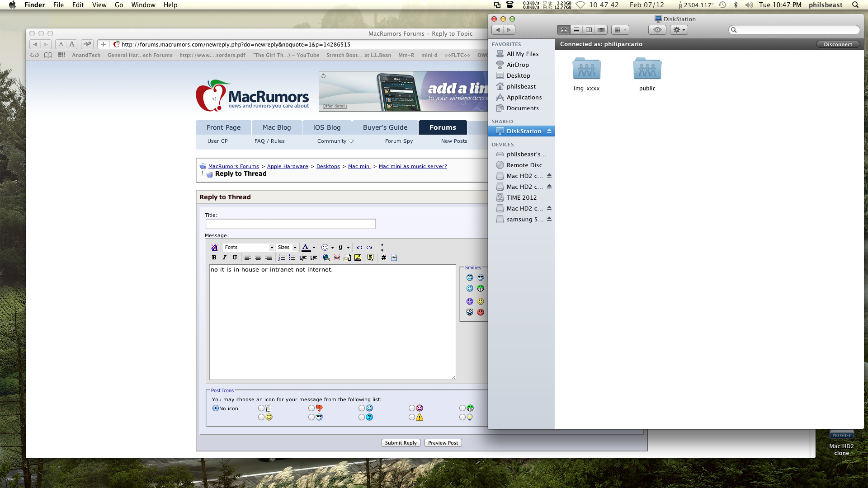Select the warning triangle post icon radio
Screen dimensions: 868x488
[x=412, y=417]
